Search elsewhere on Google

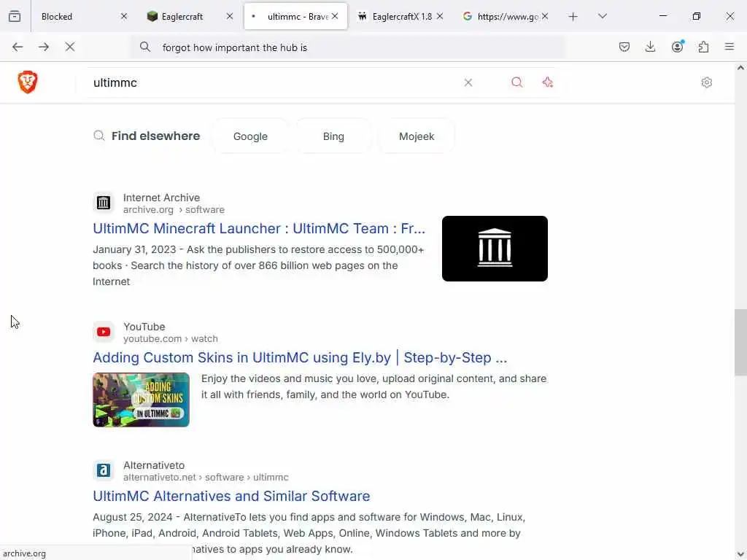[x=250, y=136]
